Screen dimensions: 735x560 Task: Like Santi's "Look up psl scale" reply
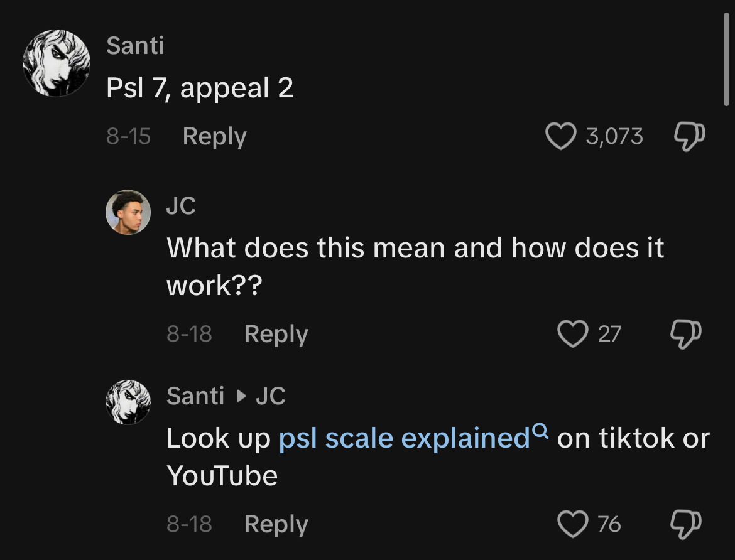[572, 524]
